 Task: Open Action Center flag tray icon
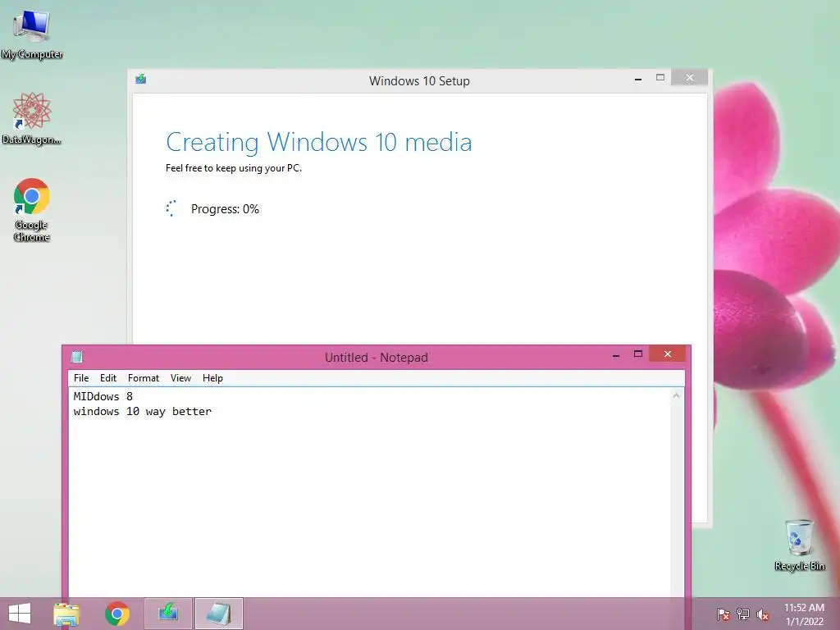point(724,614)
